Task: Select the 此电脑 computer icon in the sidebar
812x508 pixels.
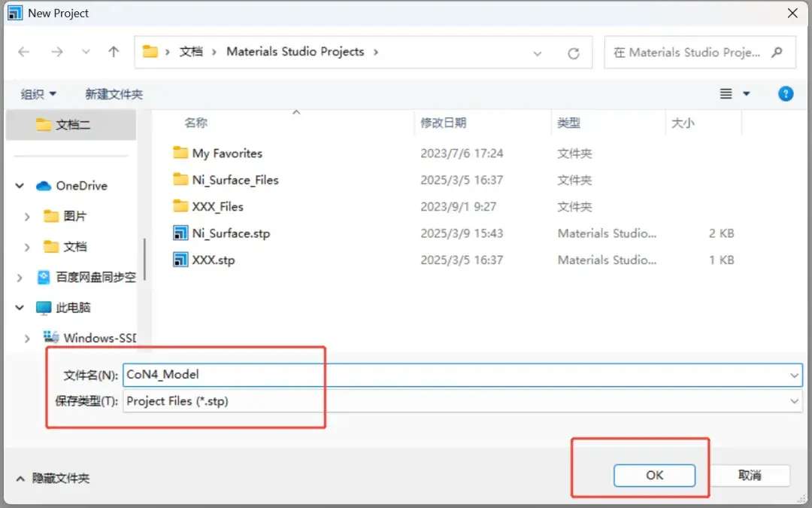Action: tap(42, 307)
